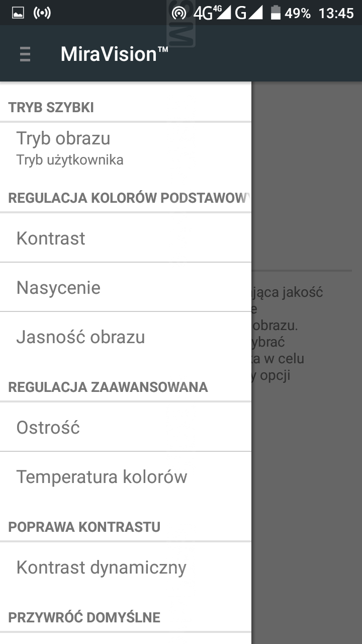The height and width of the screenshot is (644, 362).
Task: Tap the battery icon showing 49%
Action: tap(276, 13)
